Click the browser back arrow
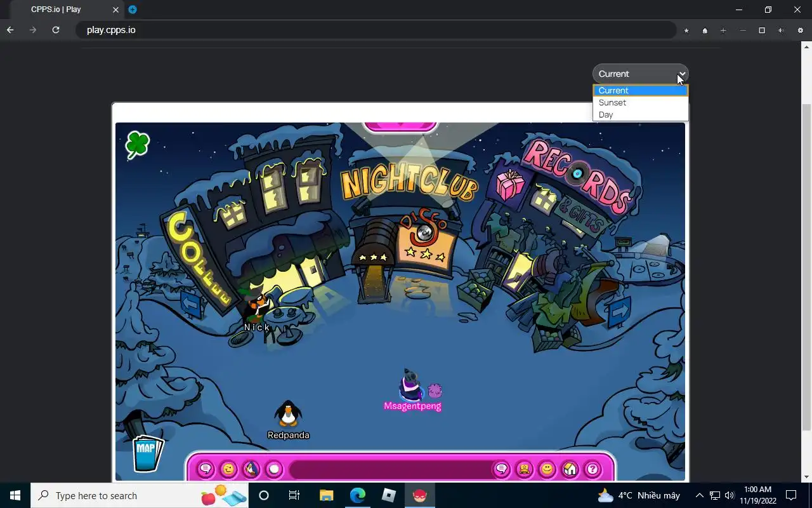The width and height of the screenshot is (812, 508). click(x=10, y=30)
